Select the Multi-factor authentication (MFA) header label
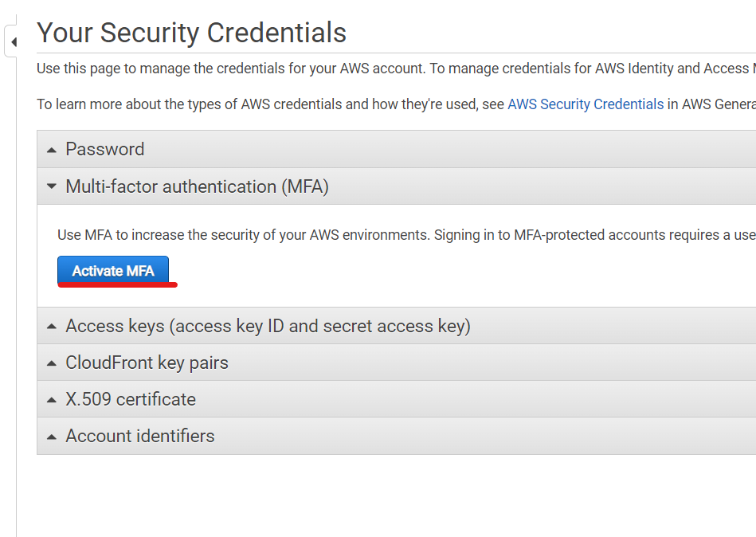 pyautogui.click(x=197, y=186)
